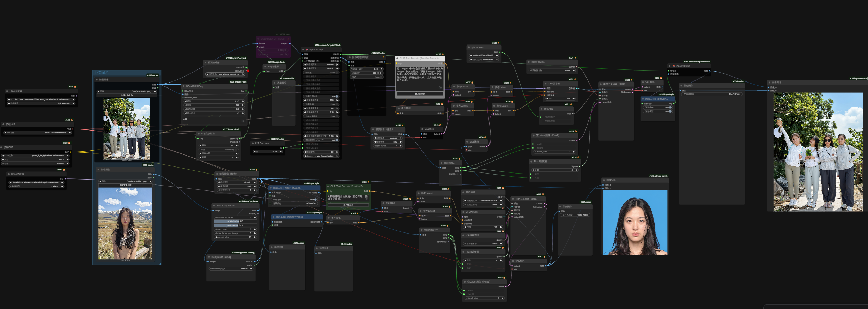
Task: Click 嵌入提示词 in the green CLIP Text Encode
Action: (348, 205)
